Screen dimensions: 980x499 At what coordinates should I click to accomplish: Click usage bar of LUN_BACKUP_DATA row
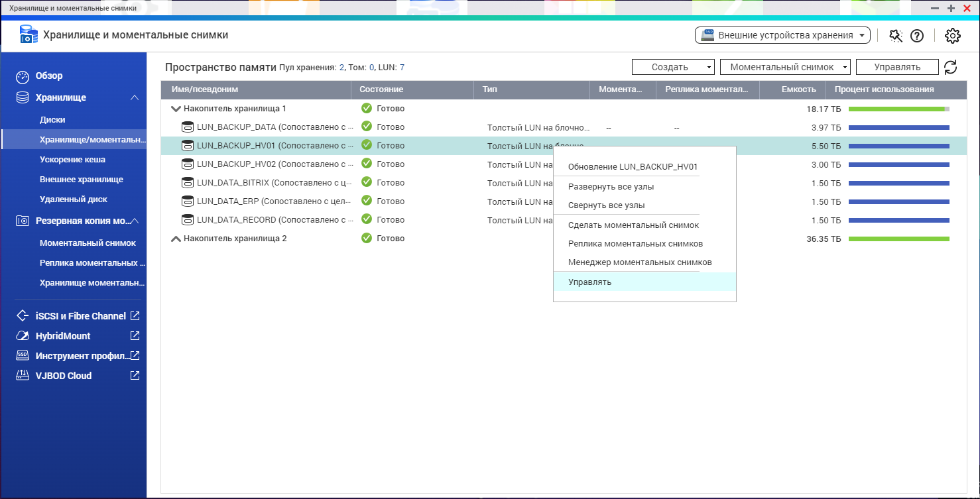(x=899, y=127)
